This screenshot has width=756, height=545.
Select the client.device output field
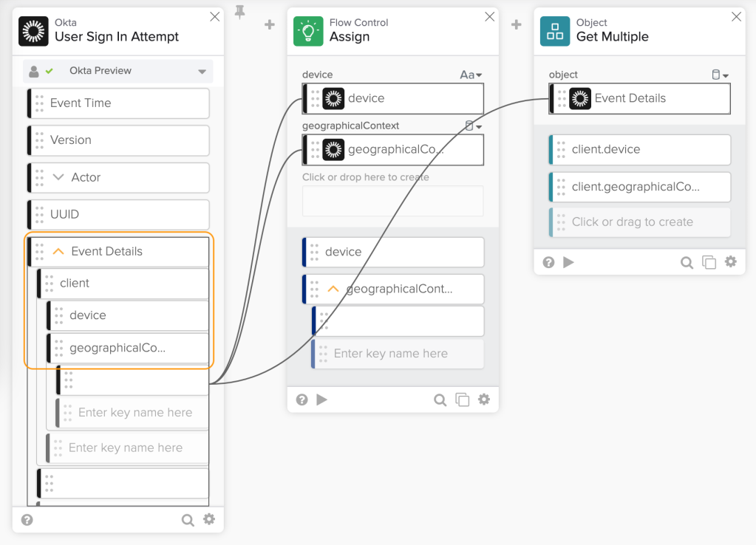pos(639,149)
